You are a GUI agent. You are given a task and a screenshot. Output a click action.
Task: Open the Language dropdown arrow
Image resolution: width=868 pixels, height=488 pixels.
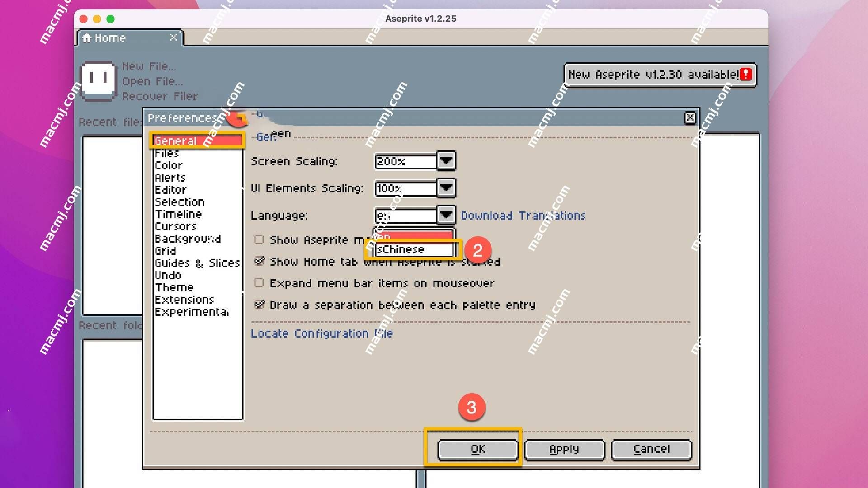click(446, 215)
